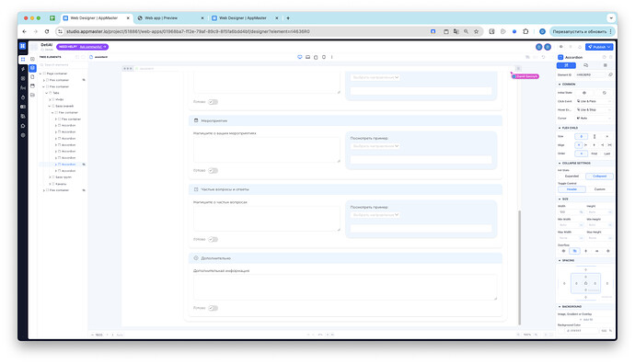
Task: Open the Click Event dropdown
Action: point(595,101)
